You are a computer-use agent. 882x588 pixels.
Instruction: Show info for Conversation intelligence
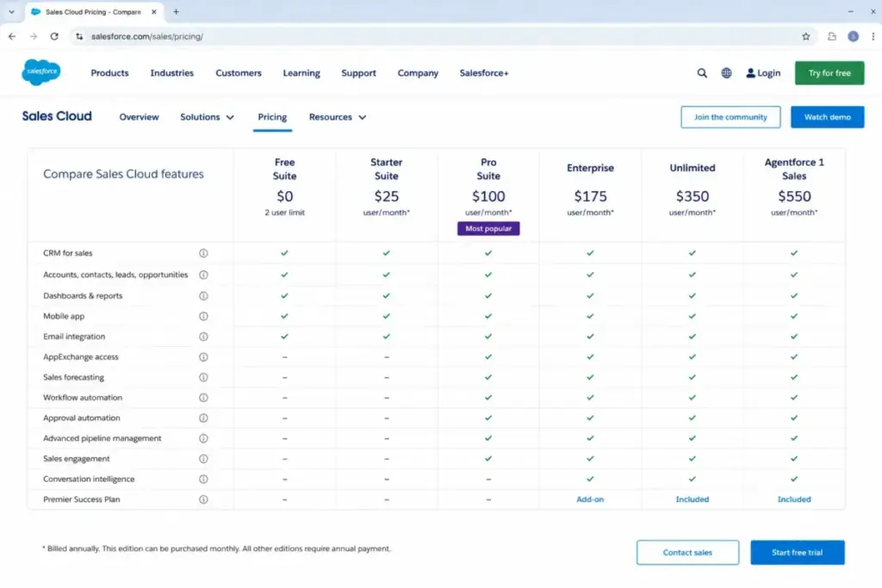(x=203, y=479)
